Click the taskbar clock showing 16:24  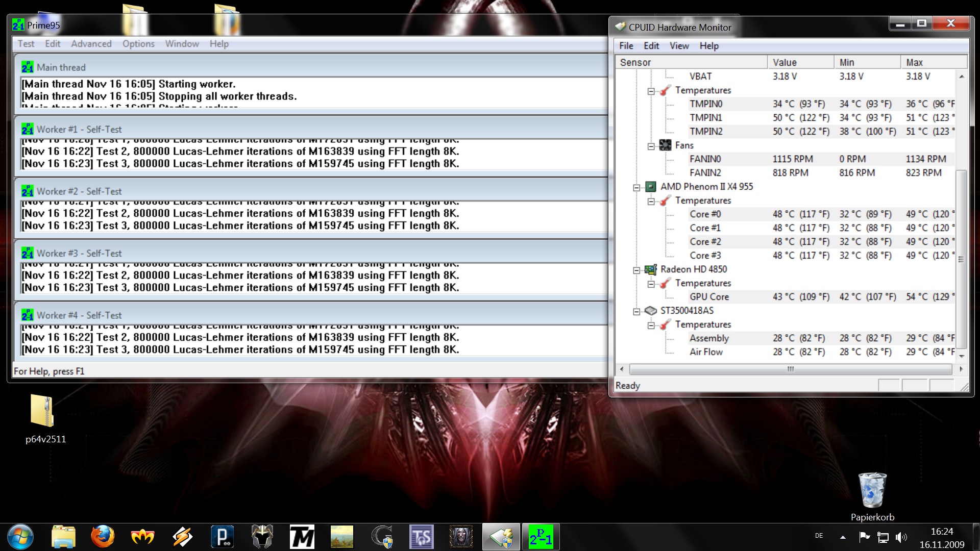(942, 538)
